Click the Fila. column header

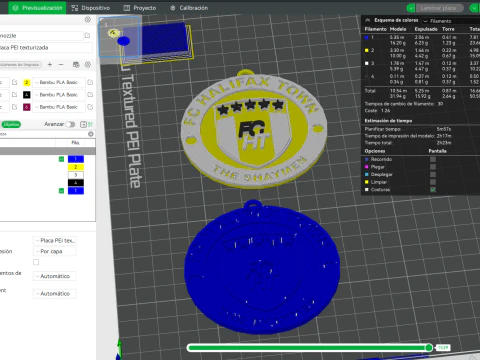point(76,143)
